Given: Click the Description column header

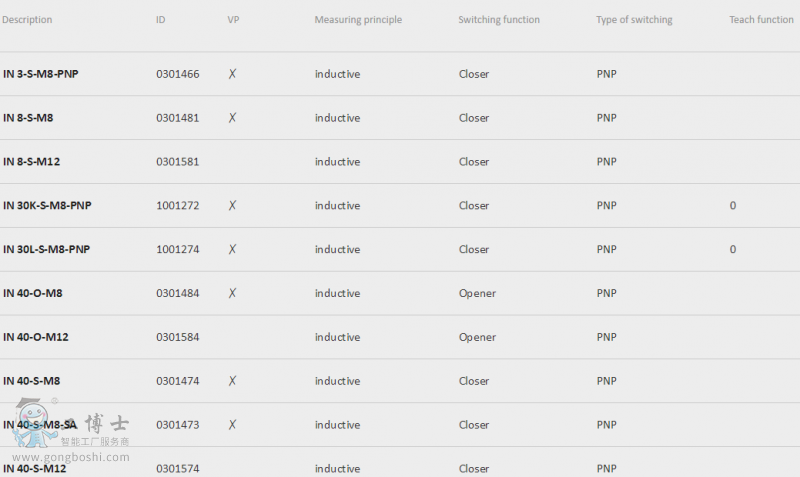Looking at the screenshot, I should (x=27, y=19).
